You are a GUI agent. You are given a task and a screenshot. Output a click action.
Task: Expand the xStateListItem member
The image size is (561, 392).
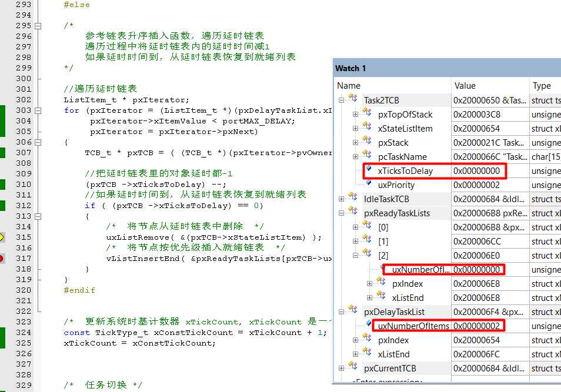pos(355,128)
